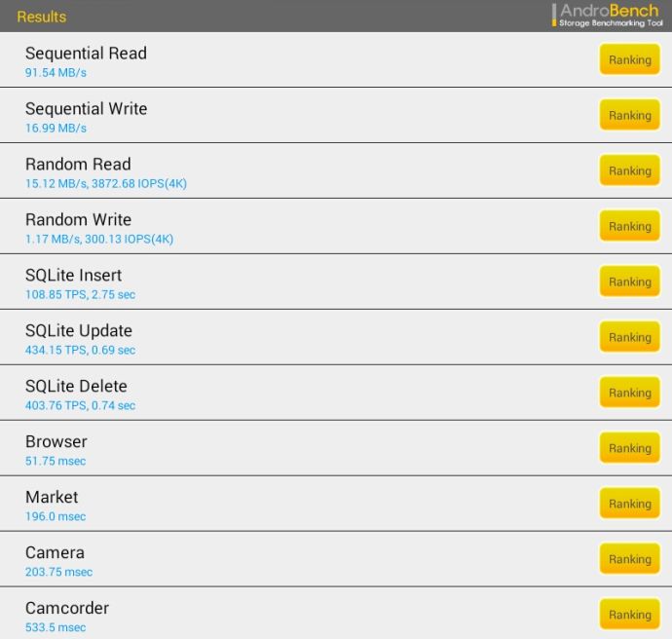Viewport: 672px width, 639px height.
Task: Select the Results title in the header
Action: pyautogui.click(x=42, y=17)
